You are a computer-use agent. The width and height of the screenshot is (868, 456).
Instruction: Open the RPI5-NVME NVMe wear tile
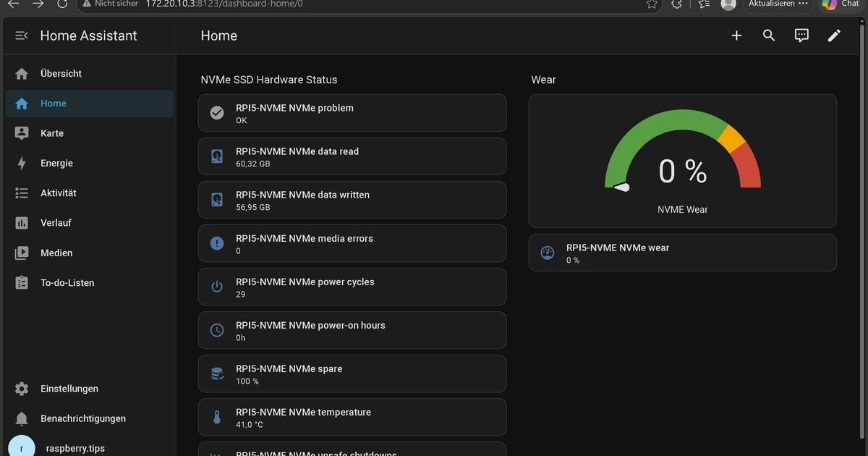682,253
